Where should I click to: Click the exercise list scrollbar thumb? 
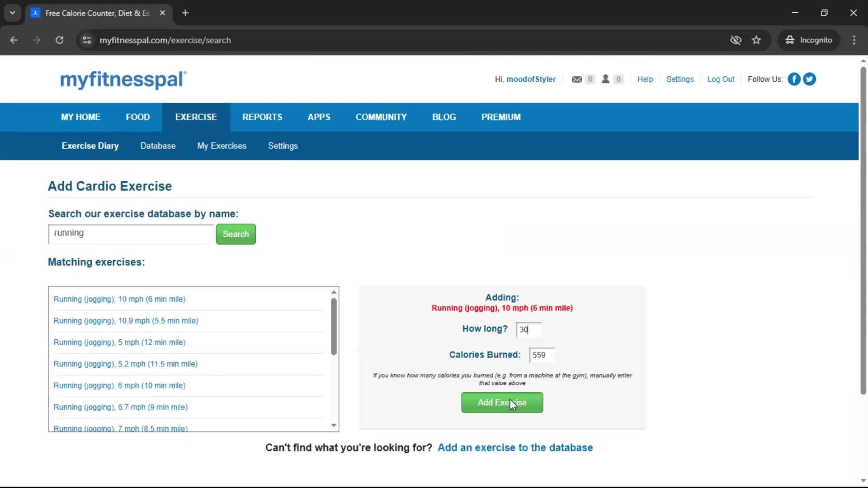[334, 327]
